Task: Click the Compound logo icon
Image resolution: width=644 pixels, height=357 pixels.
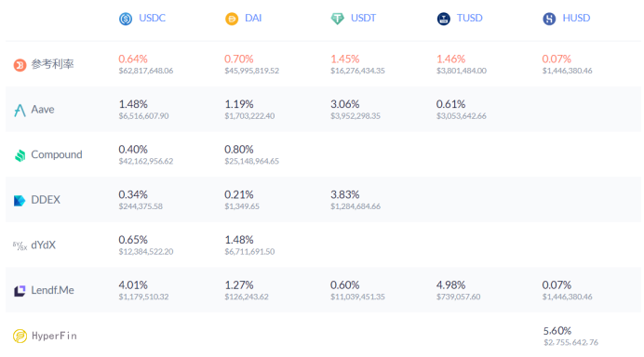Action: point(20,155)
